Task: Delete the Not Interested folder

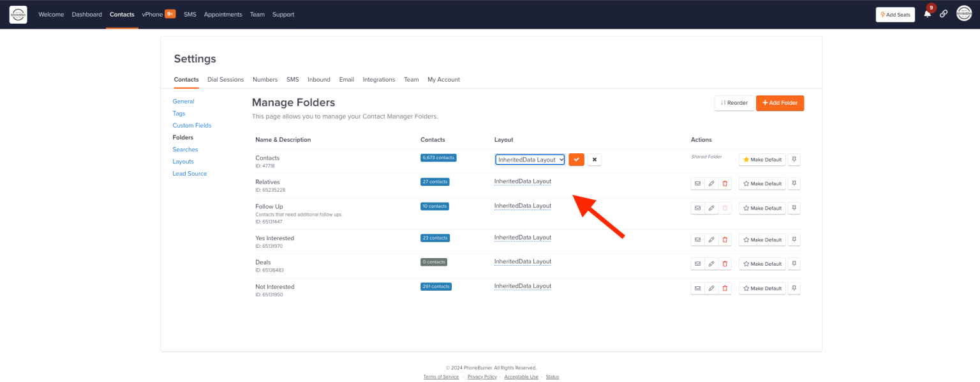Action: pyautogui.click(x=724, y=288)
